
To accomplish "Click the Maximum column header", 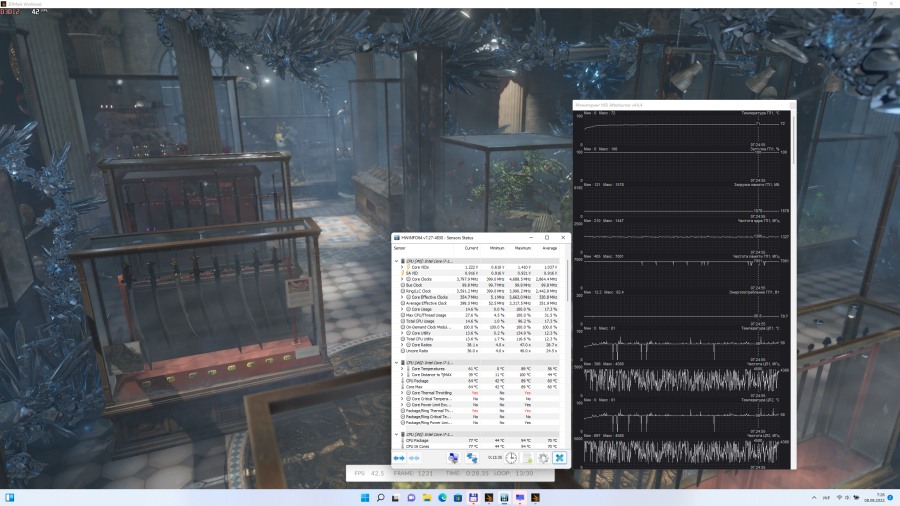I will pos(522,248).
